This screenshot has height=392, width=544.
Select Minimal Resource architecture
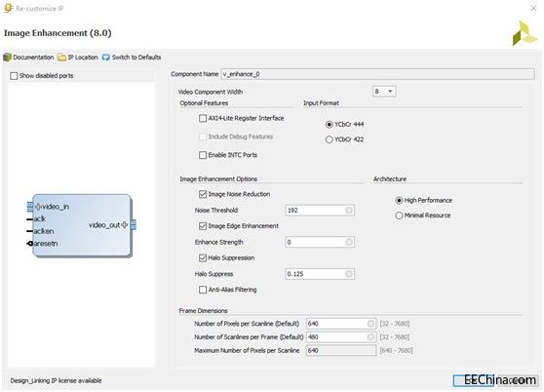click(399, 216)
